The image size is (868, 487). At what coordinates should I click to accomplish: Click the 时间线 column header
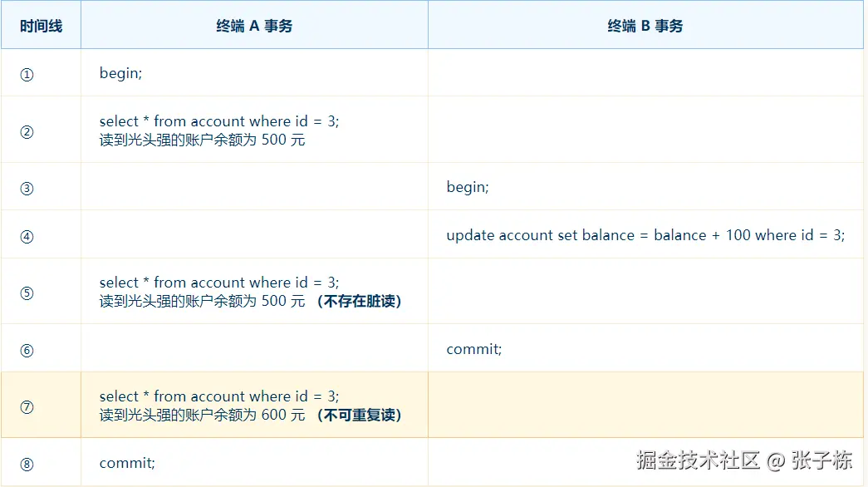[41, 26]
